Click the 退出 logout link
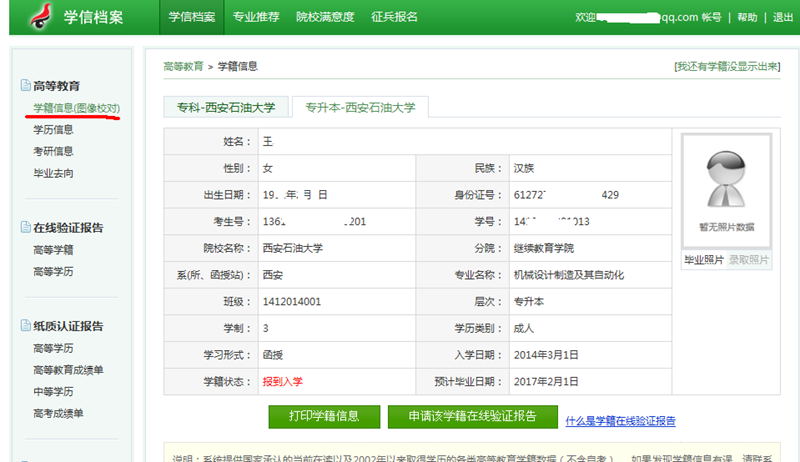This screenshot has height=462, width=800. tap(783, 17)
